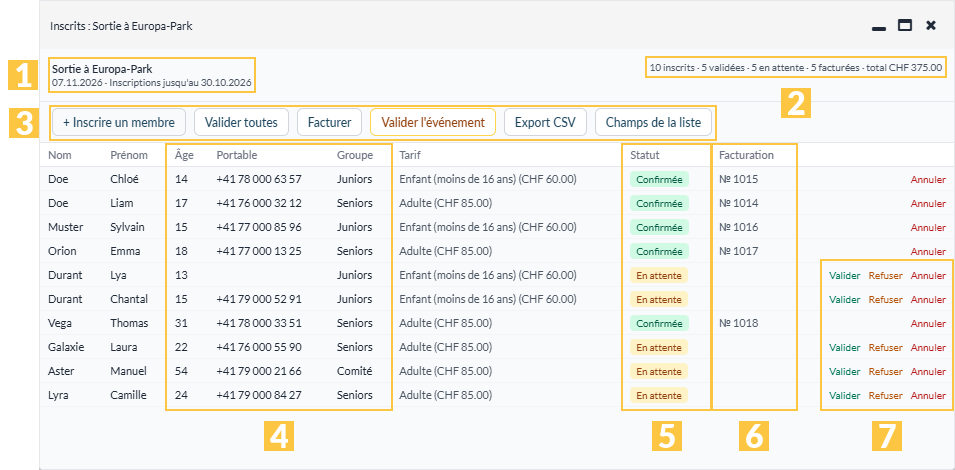Click 'En attente' badge for Lya Durant
Image resolution: width=955 pixels, height=470 pixels.
[659, 275]
